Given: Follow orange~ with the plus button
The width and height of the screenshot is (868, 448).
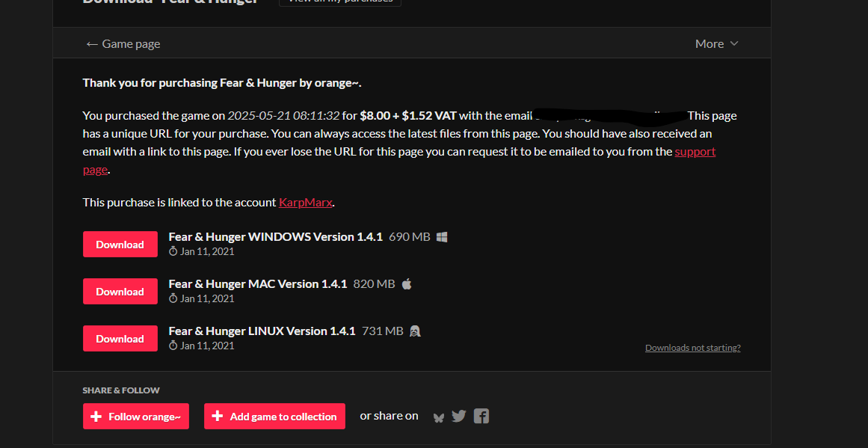Looking at the screenshot, I should tap(136, 417).
